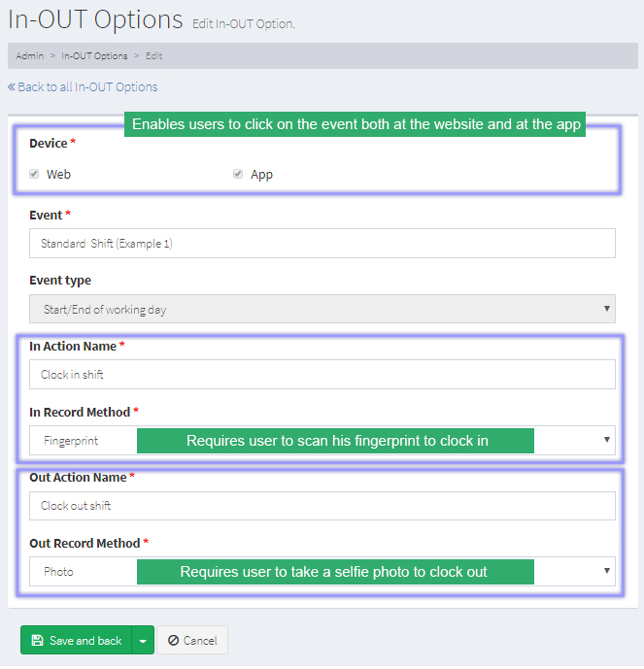The width and height of the screenshot is (644, 669).
Task: Expand the In Record Method dropdown
Action: point(607,440)
